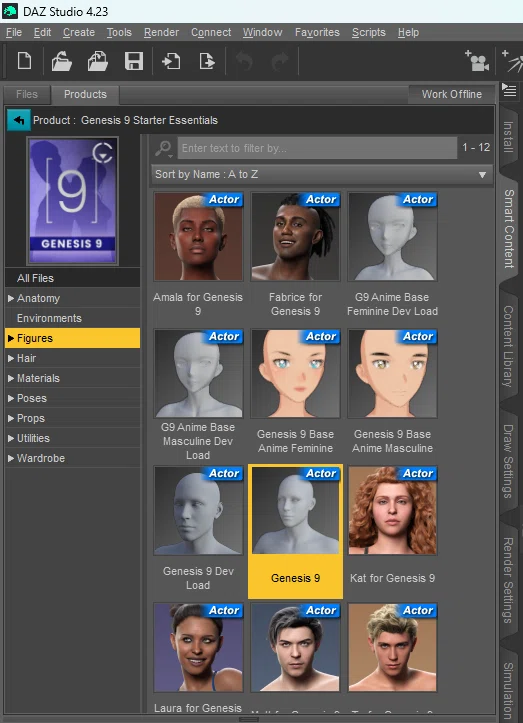Screen dimensions: 523x723
Task: Switch to the Products tab
Action: (x=85, y=94)
